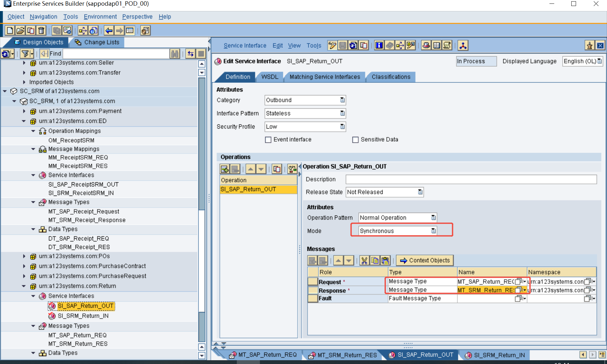Open Find-anchored binoculars search icon
The height and width of the screenshot is (364, 607).
[x=175, y=54]
